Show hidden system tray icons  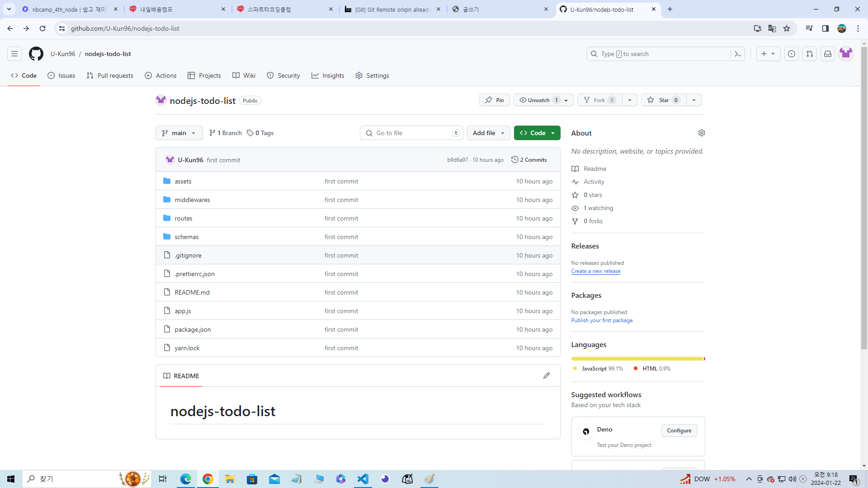coord(749,479)
